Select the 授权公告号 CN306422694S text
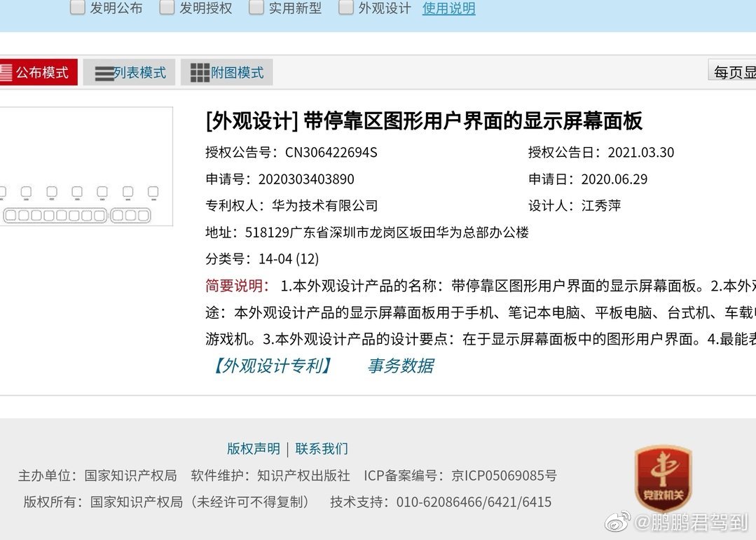 [291, 153]
